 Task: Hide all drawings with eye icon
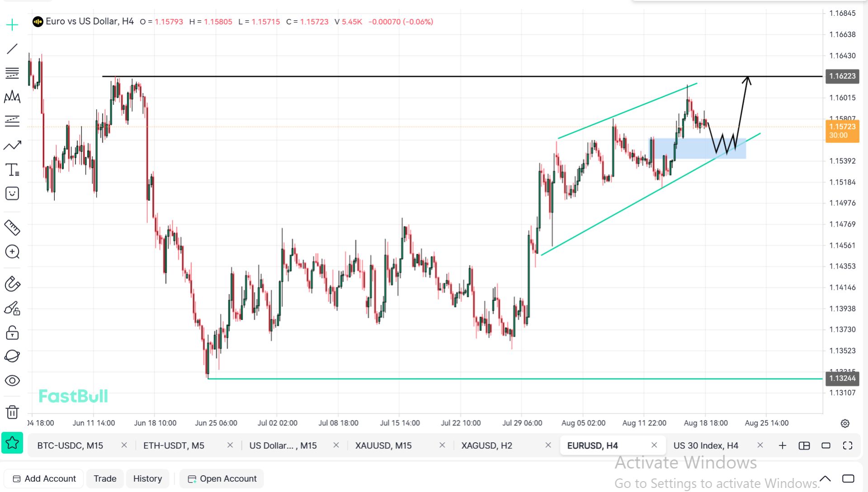(12, 380)
